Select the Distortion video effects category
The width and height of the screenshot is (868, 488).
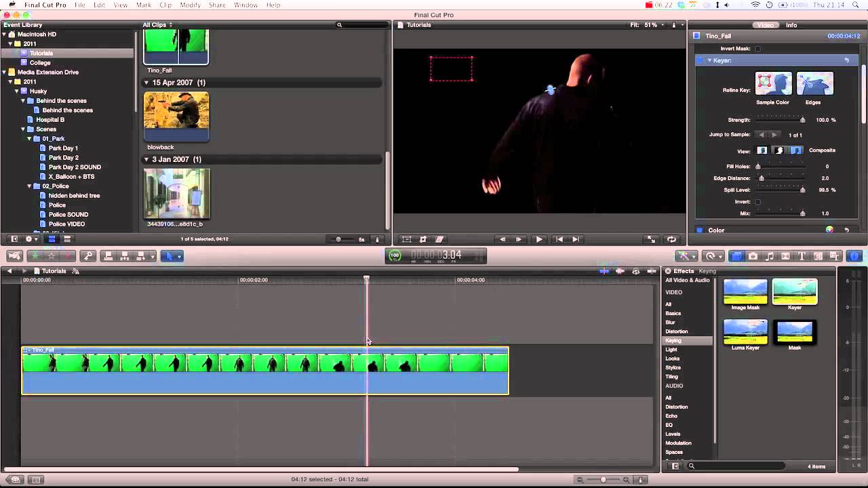click(677, 331)
